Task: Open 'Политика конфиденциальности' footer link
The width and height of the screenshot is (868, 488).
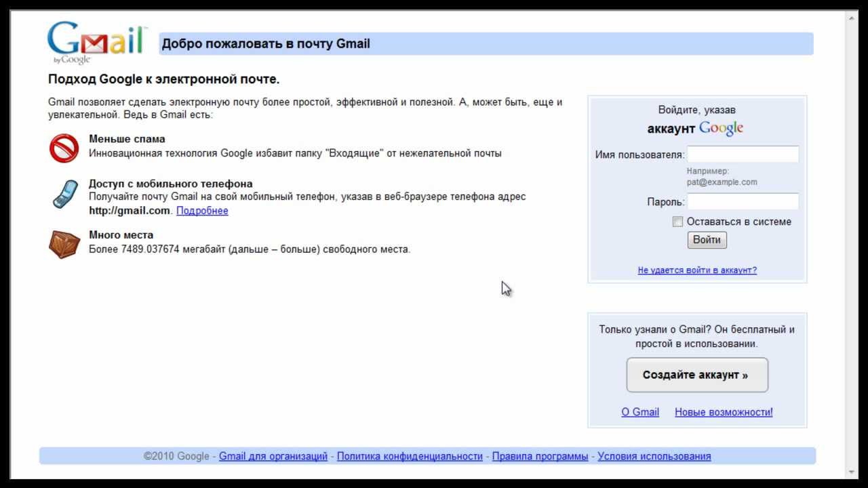Action: [410, 456]
